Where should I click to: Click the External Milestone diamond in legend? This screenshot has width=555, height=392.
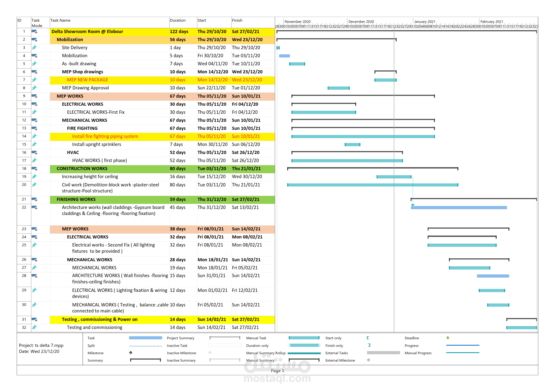point(369,360)
